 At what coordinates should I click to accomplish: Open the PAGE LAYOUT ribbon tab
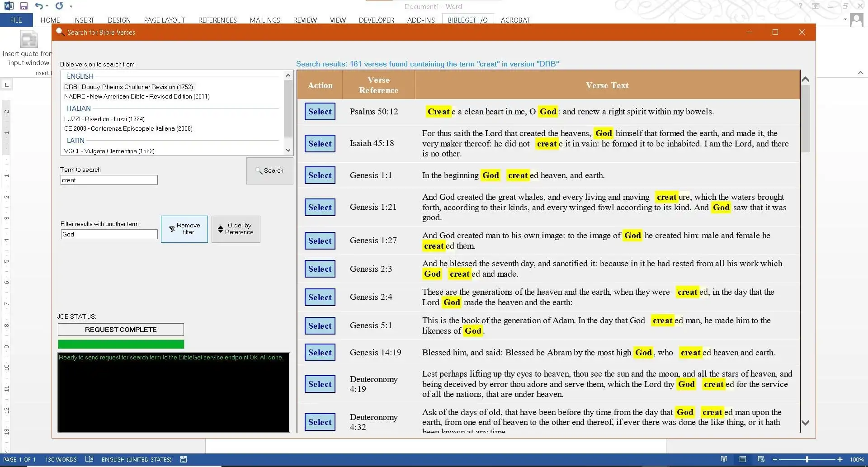pyautogui.click(x=165, y=20)
